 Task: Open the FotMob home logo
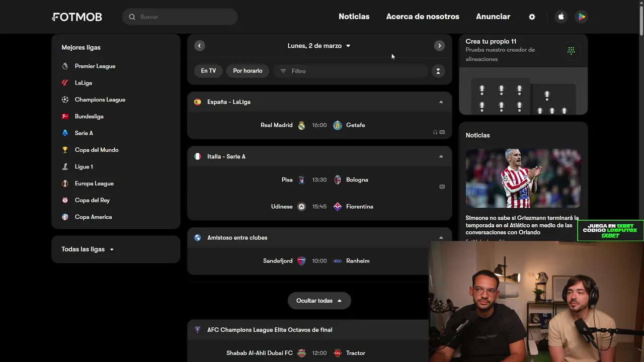pyautogui.click(x=77, y=17)
